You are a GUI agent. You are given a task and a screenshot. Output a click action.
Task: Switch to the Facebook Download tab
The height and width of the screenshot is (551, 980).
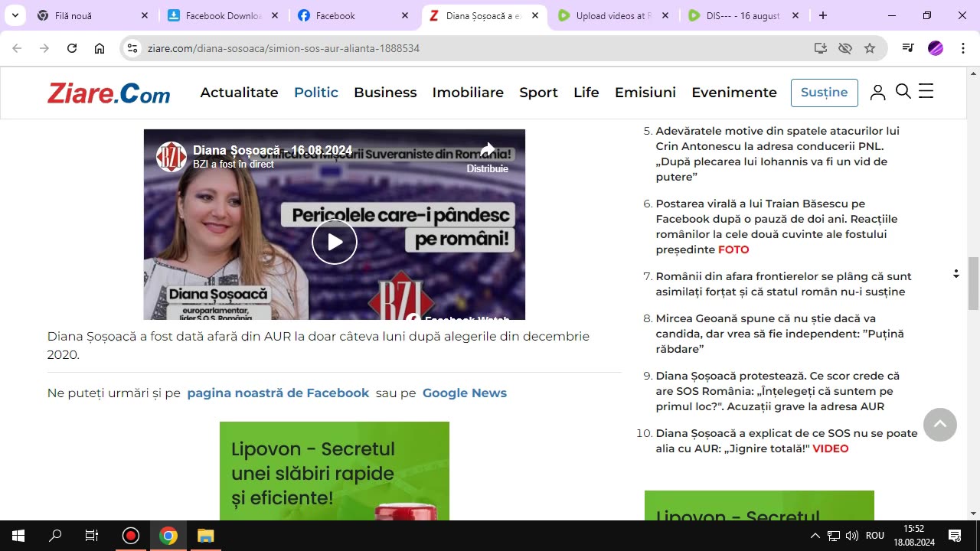[x=224, y=15]
